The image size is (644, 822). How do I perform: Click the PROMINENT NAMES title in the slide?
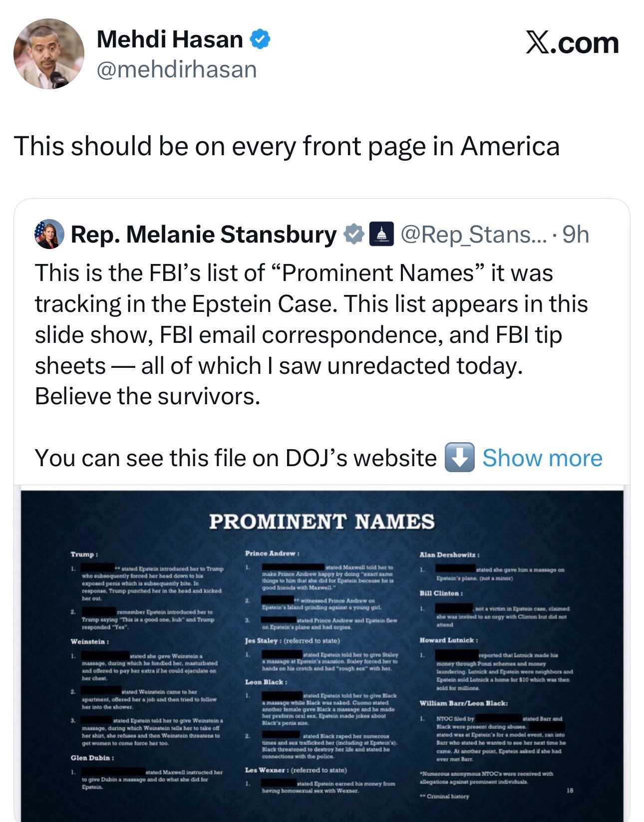point(322,522)
